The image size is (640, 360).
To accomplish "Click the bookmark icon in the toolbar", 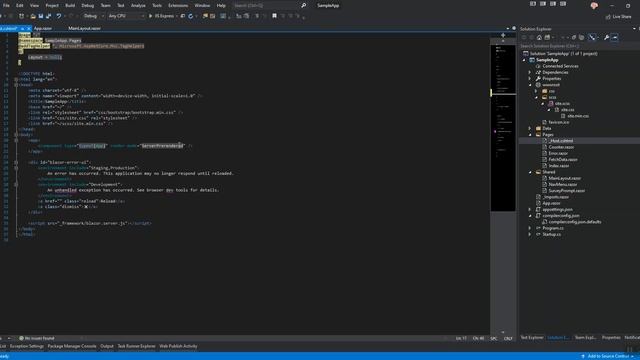I will click(x=274, y=16).
